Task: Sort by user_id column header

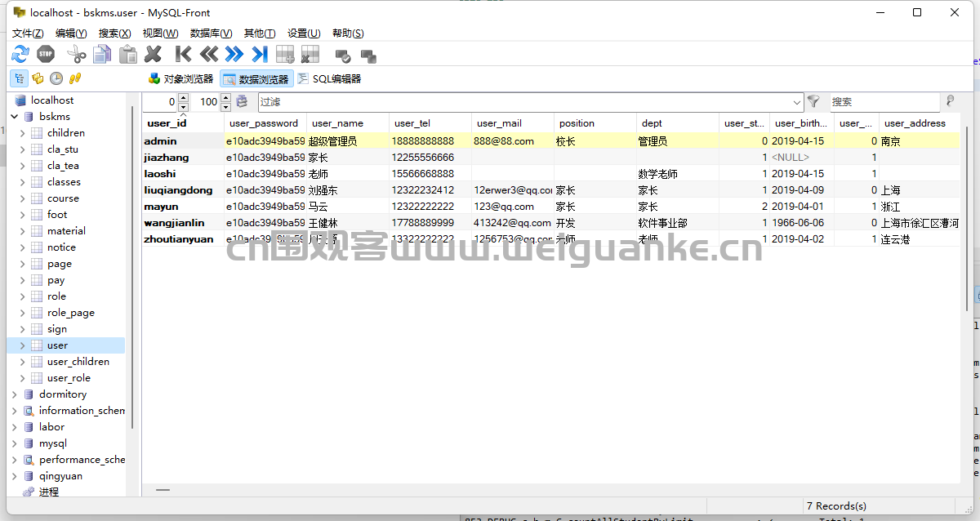Action: click(x=184, y=123)
